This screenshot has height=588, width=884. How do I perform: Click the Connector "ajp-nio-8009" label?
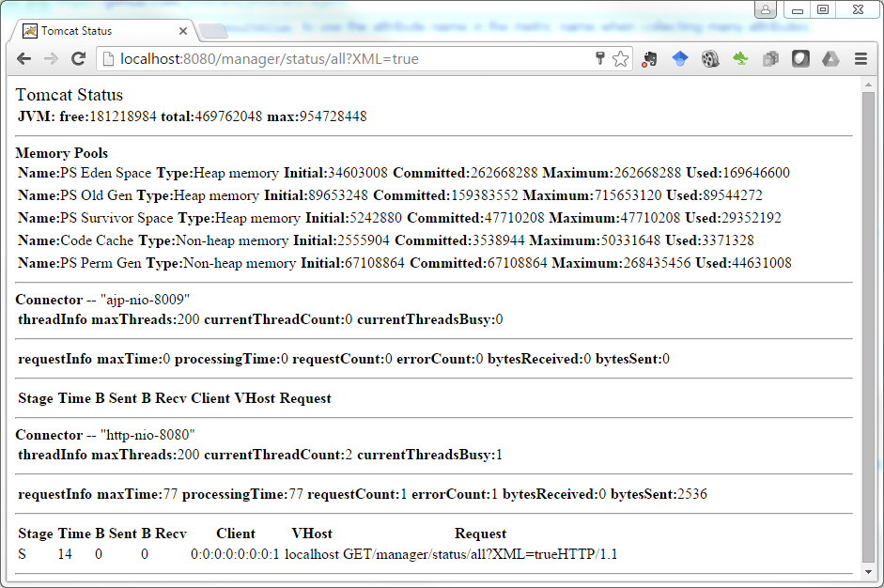[x=102, y=300]
